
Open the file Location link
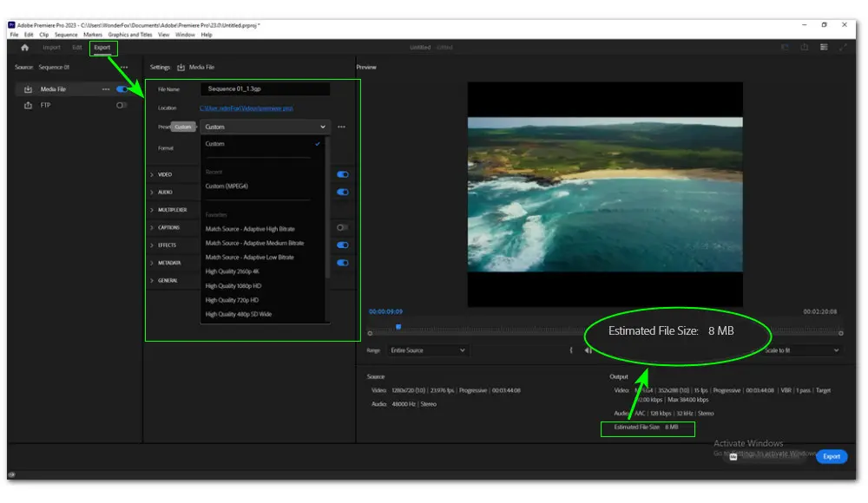pos(246,107)
